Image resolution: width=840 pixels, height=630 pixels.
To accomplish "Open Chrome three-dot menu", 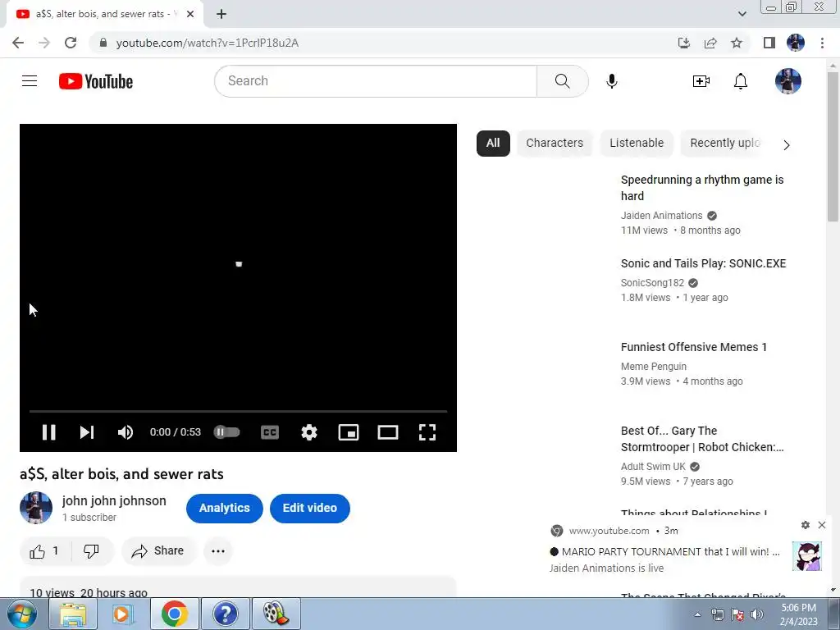I will [822, 43].
